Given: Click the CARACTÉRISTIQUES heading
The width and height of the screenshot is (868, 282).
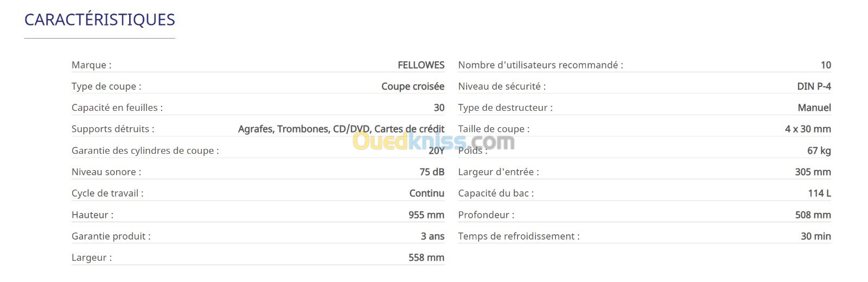Looking at the screenshot, I should coord(100,20).
